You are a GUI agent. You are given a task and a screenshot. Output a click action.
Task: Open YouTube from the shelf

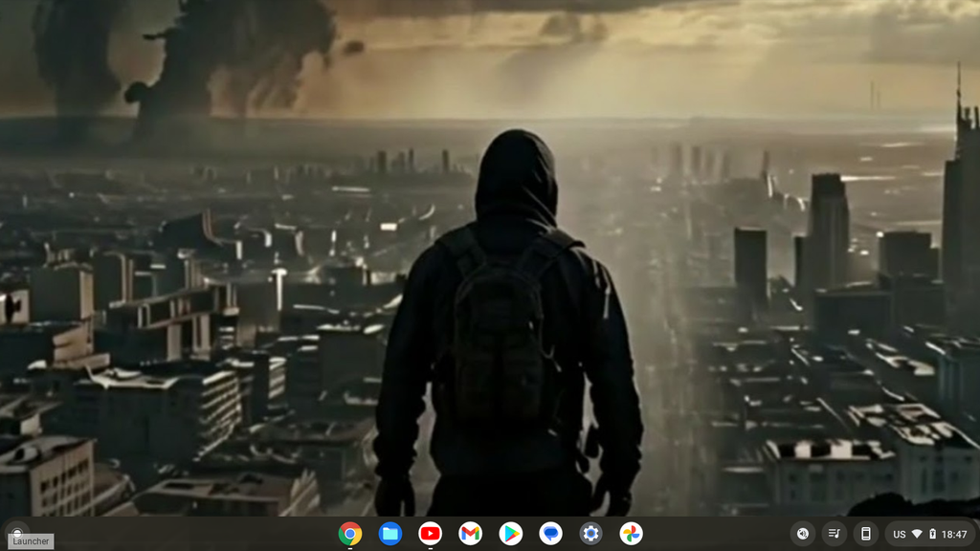[x=430, y=534]
